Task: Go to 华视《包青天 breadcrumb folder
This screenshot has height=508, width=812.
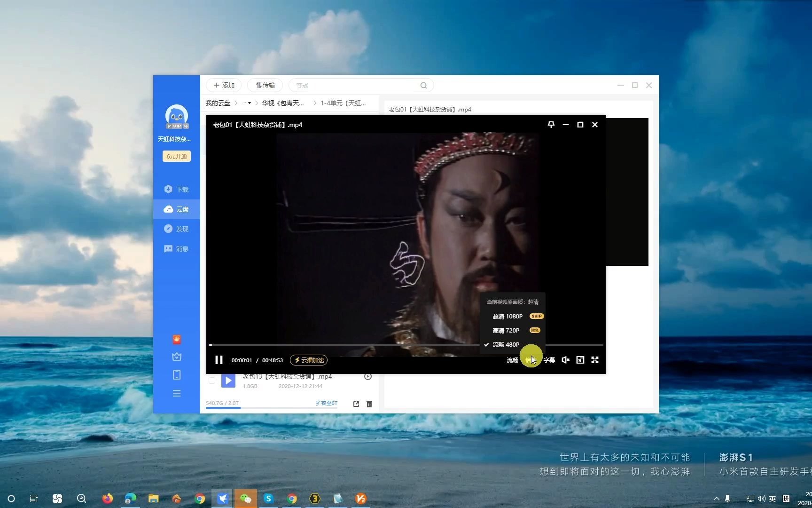Action: click(283, 103)
